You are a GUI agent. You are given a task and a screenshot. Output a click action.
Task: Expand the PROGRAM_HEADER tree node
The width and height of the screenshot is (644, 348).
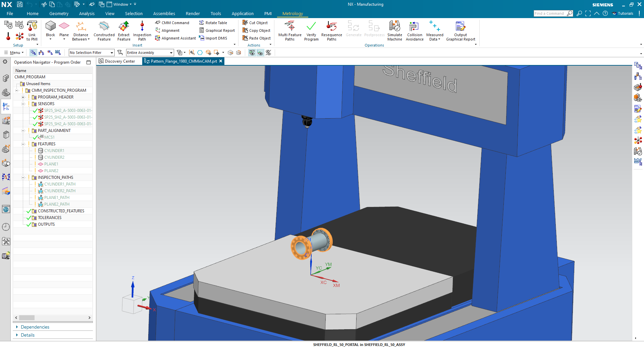pos(23,97)
